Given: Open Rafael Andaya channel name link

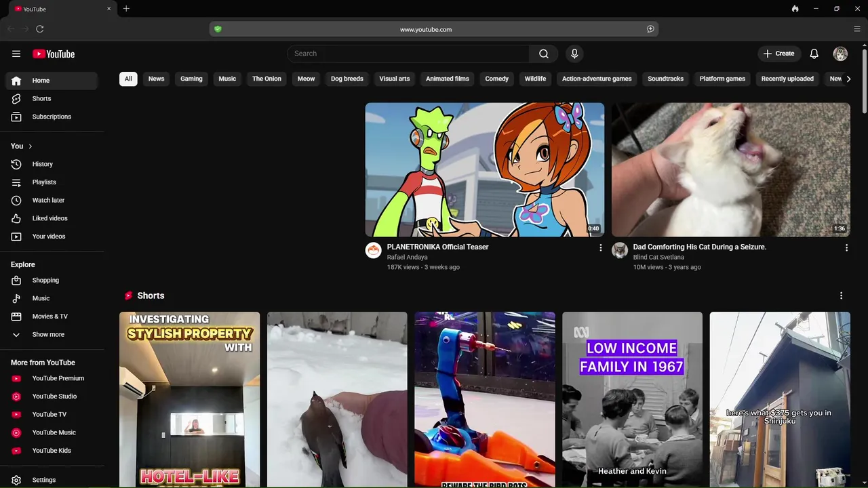Looking at the screenshot, I should coord(407,258).
